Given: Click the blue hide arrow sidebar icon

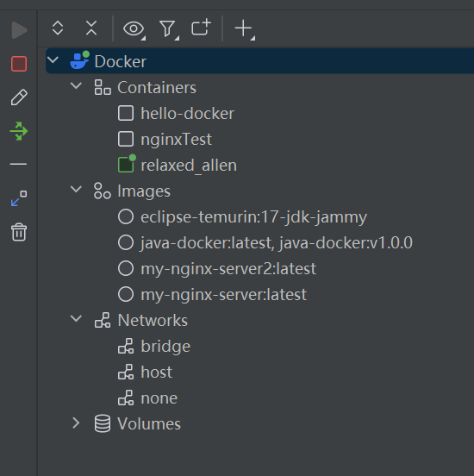Looking at the screenshot, I should (x=19, y=198).
